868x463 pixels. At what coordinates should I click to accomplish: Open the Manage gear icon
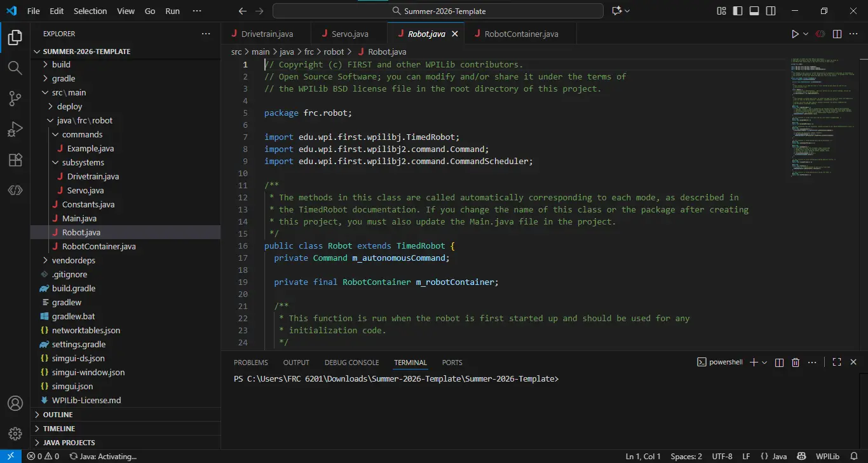pos(15,434)
